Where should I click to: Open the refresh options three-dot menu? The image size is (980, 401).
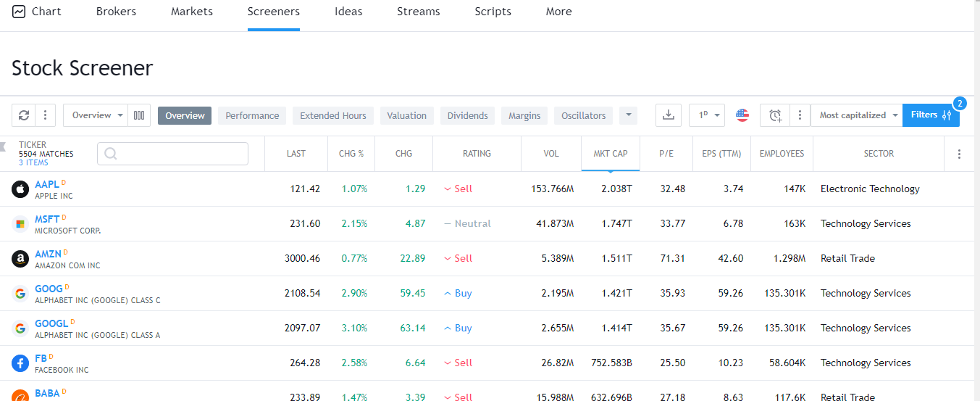click(x=45, y=115)
